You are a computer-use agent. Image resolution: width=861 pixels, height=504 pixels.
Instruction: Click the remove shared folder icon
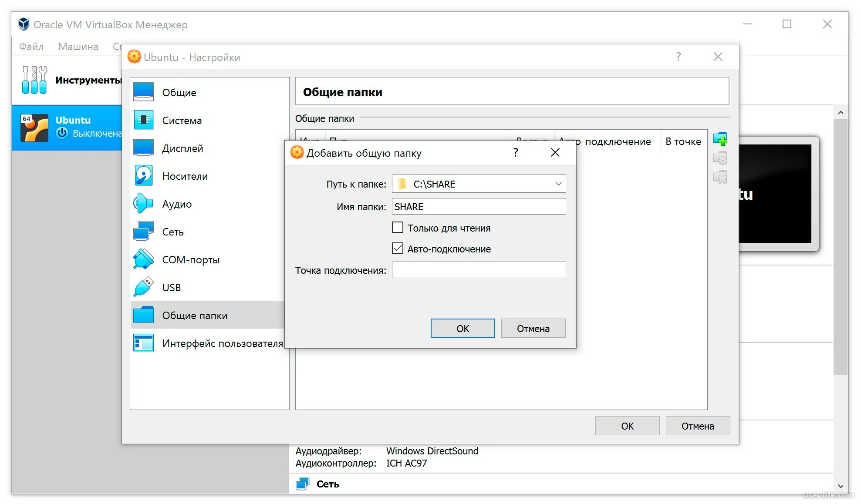point(720,177)
